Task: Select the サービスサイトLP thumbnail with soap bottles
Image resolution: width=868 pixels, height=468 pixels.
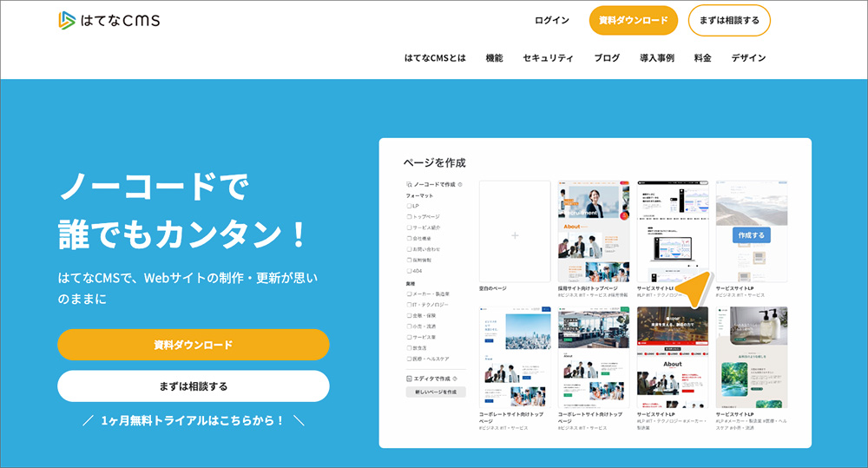Action: tap(752, 357)
